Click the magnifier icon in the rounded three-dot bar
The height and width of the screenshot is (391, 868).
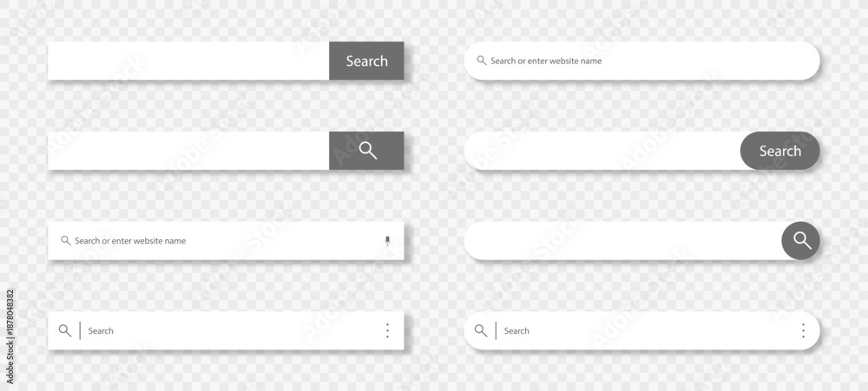tap(481, 330)
